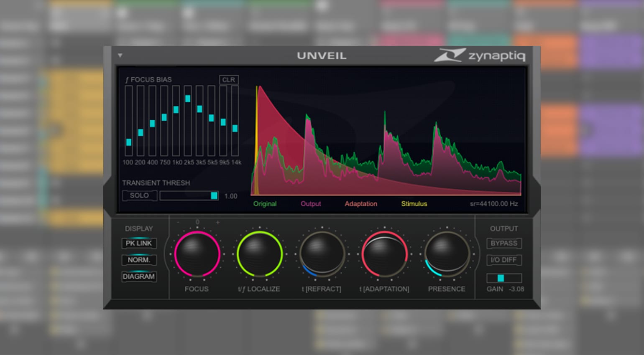Click the sr=44100.00 Hz readout
This screenshot has height=355, width=644.
pyautogui.click(x=494, y=204)
